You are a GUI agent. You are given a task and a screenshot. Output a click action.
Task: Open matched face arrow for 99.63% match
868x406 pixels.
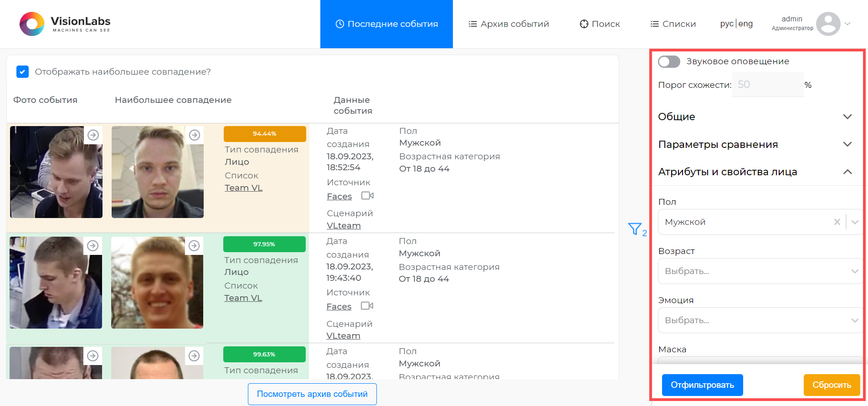point(194,356)
